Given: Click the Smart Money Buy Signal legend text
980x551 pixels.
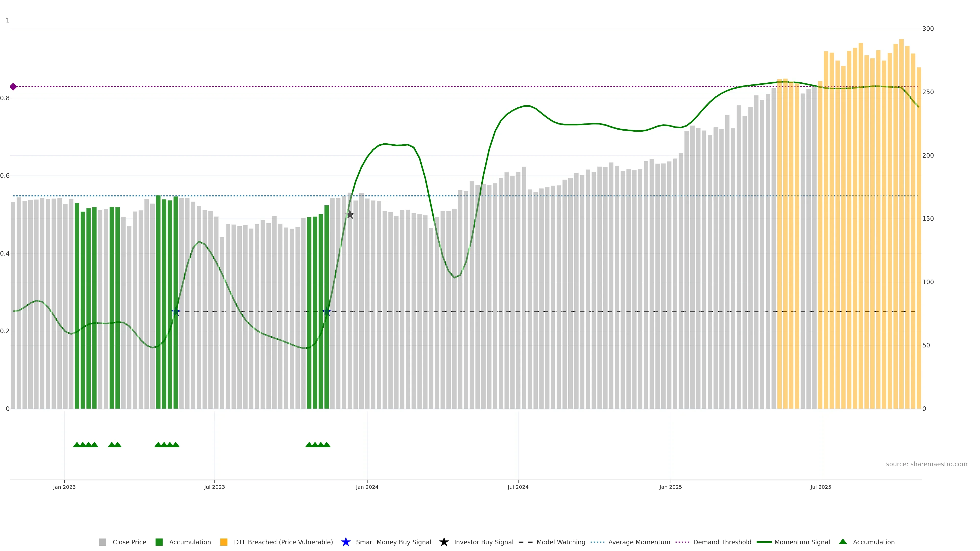Looking at the screenshot, I should (x=393, y=542).
